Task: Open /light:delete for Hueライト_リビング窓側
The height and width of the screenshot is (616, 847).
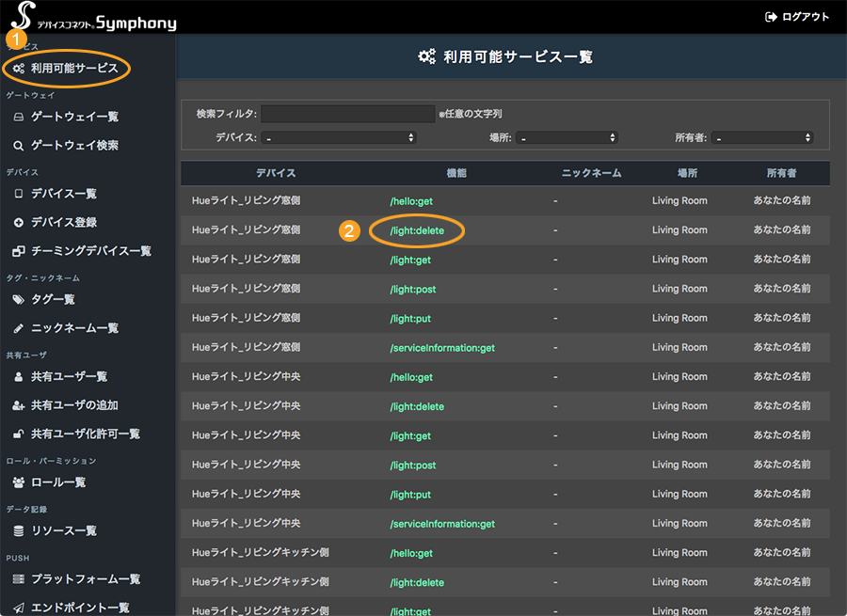Action: pos(417,230)
